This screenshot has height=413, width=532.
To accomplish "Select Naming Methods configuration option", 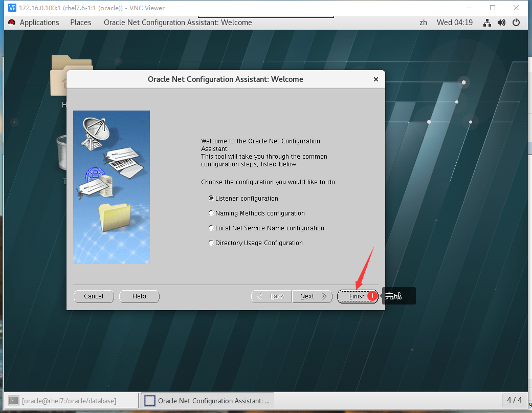I will point(256,213).
